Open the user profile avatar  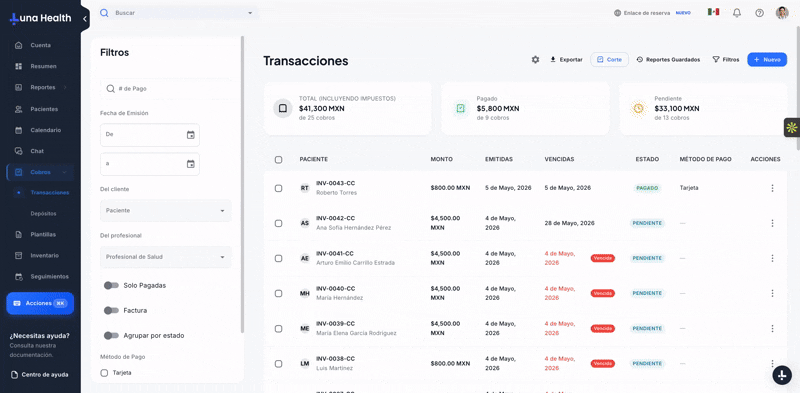[x=782, y=13]
